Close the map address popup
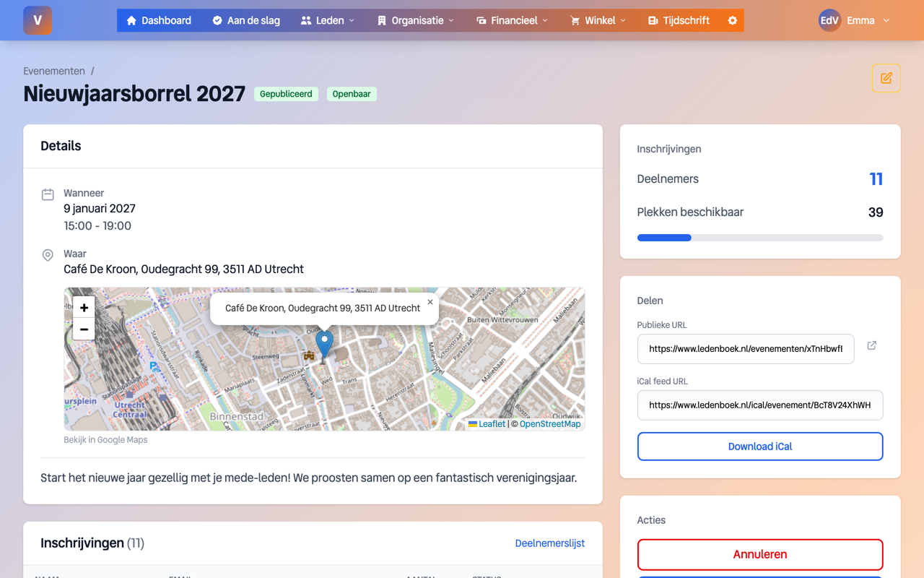The height and width of the screenshot is (578, 924). pyautogui.click(x=430, y=302)
